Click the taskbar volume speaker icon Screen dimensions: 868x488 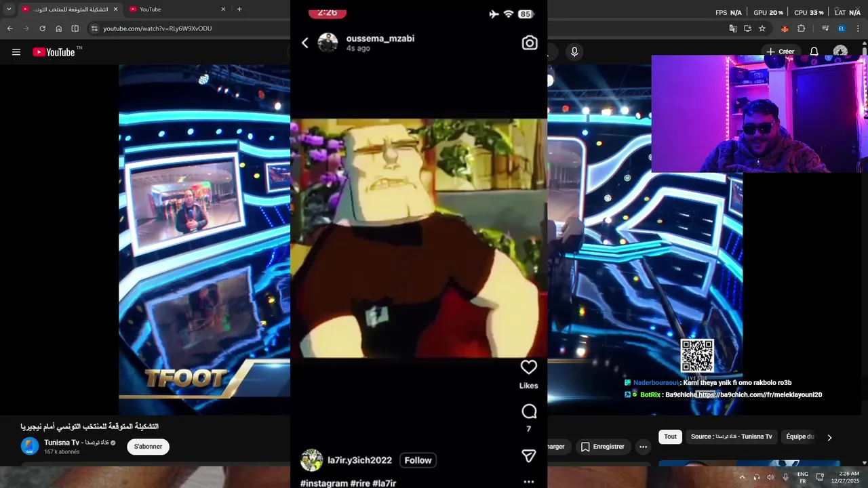[770, 477]
